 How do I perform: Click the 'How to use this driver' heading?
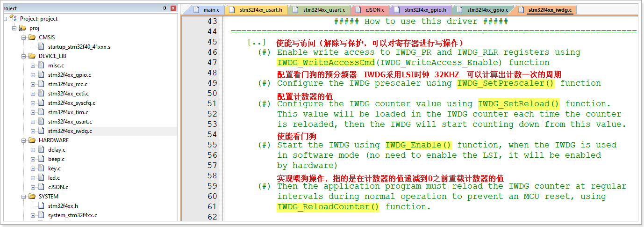point(421,22)
